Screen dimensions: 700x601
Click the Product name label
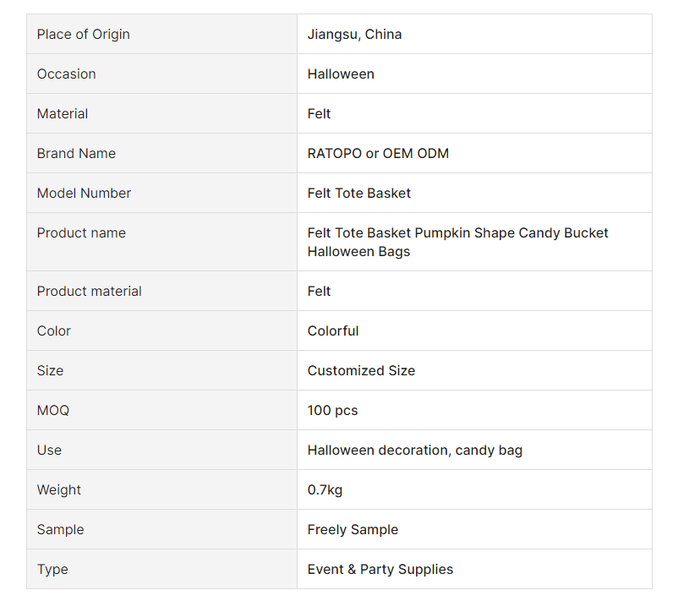pos(81,233)
